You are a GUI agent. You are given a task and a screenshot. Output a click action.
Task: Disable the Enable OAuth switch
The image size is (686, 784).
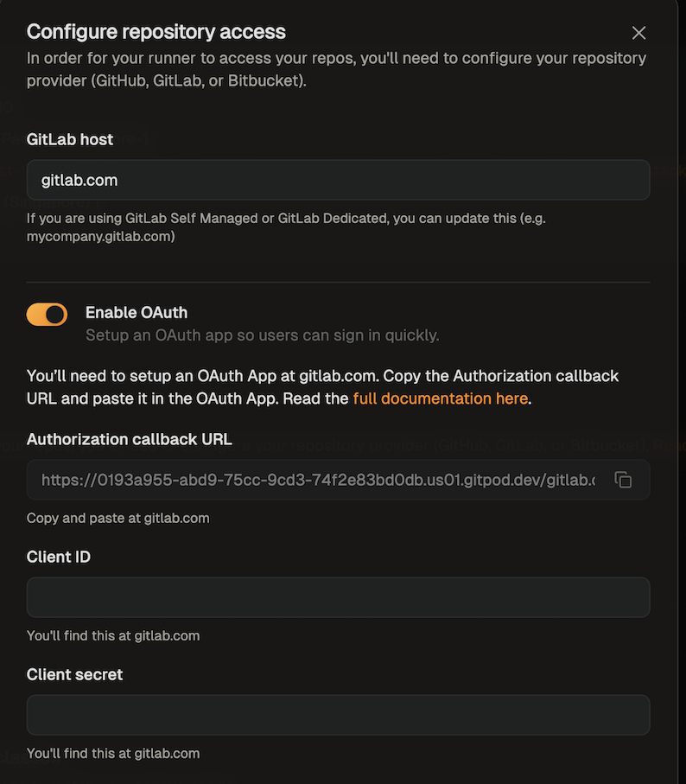point(47,315)
